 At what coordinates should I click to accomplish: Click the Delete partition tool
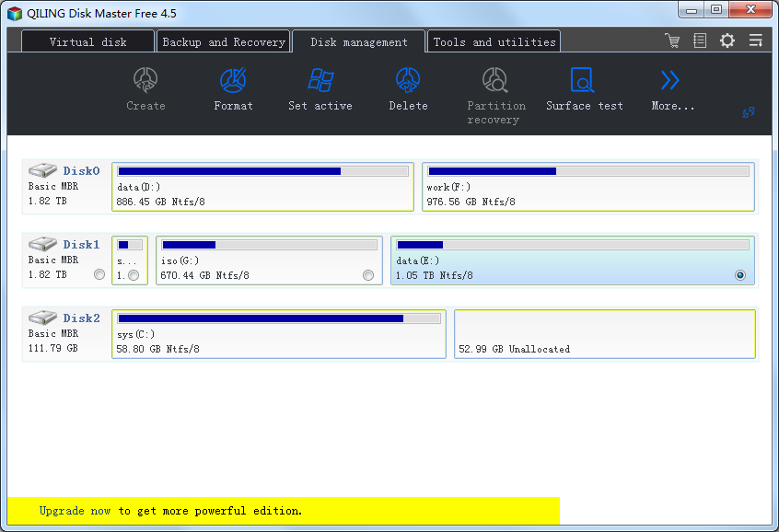pyautogui.click(x=408, y=80)
